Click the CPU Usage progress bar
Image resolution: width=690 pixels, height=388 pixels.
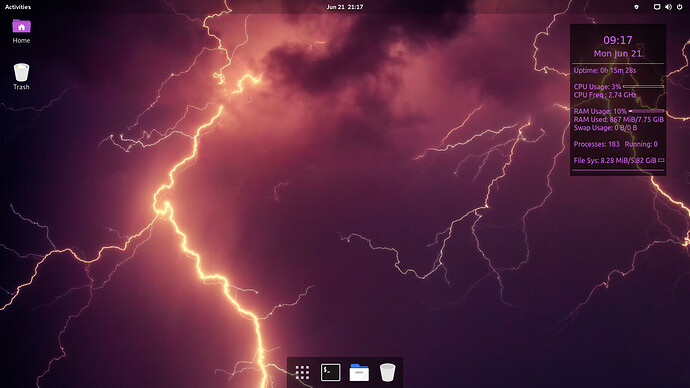point(643,87)
